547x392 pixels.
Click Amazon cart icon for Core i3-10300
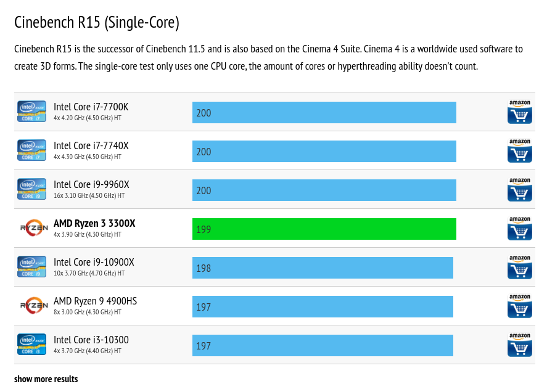(519, 345)
